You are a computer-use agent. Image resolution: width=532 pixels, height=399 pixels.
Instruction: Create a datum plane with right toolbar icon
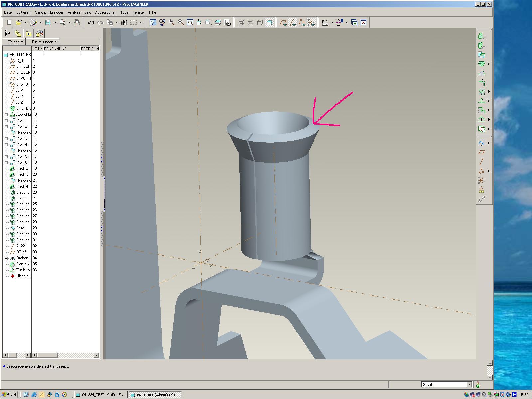click(x=481, y=152)
